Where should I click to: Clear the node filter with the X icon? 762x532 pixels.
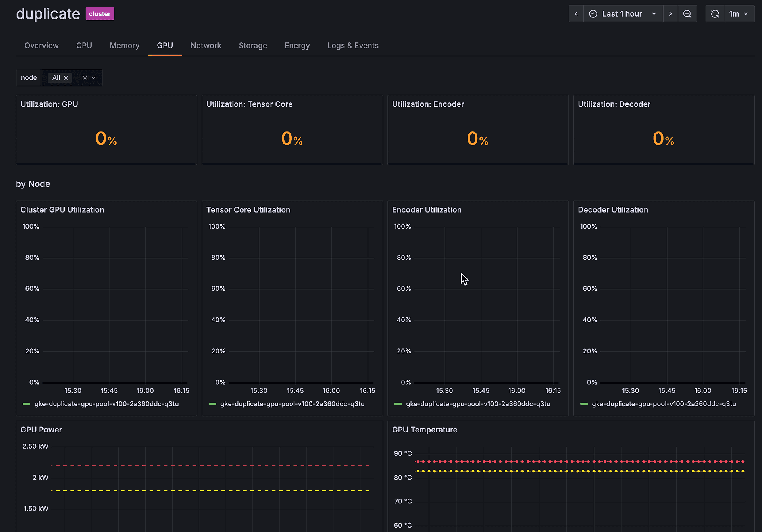(x=85, y=77)
